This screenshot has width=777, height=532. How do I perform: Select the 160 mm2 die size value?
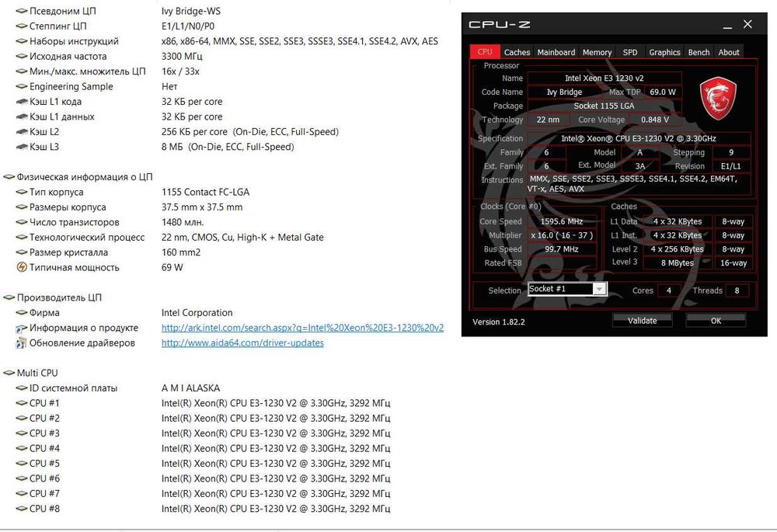pos(181,252)
